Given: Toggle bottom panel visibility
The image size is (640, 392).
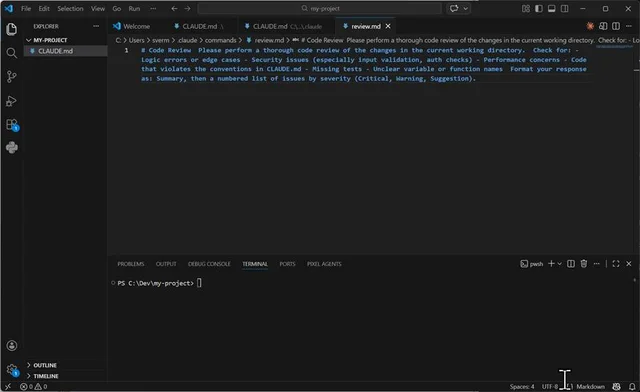Looking at the screenshot, I should point(551,9).
